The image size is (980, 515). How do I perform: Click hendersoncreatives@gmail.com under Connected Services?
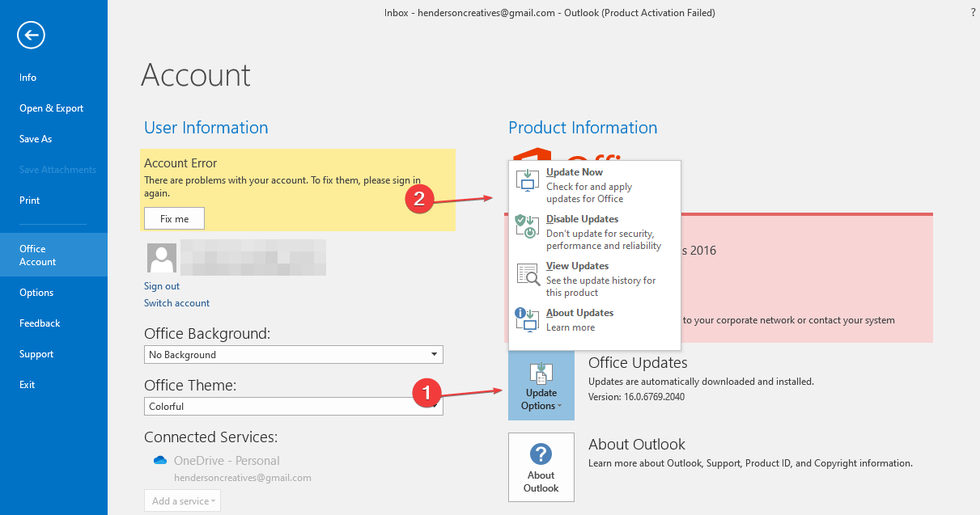coord(242,478)
